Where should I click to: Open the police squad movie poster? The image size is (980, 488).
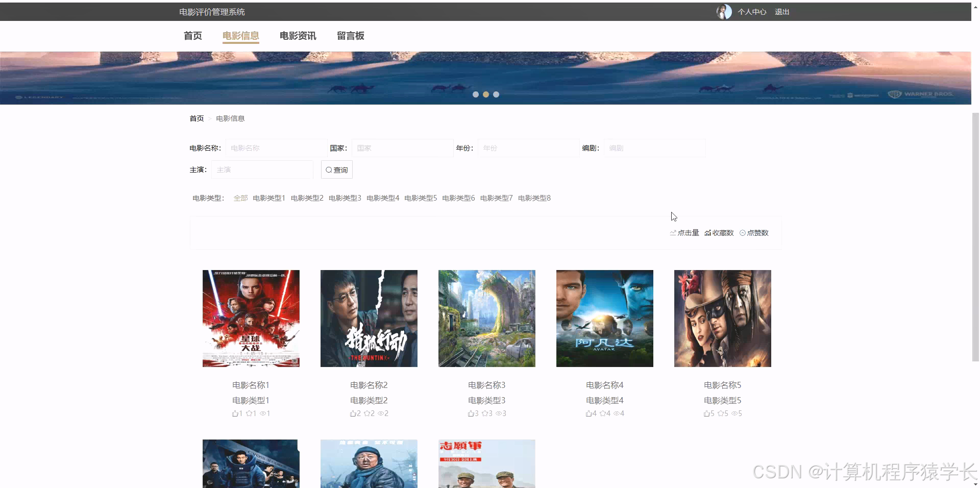(251, 463)
